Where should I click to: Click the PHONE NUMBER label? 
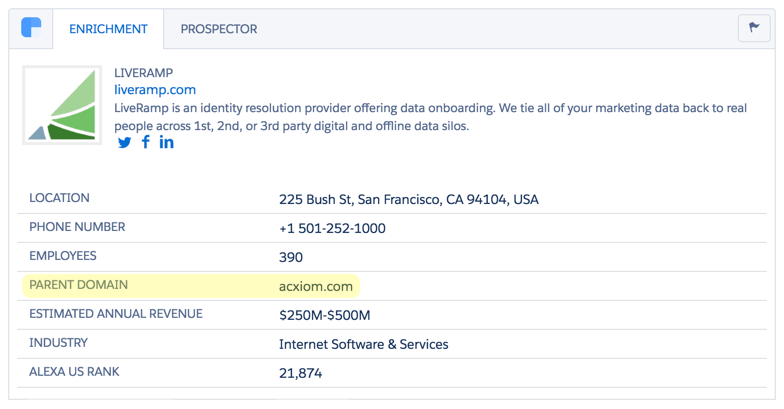pyautogui.click(x=77, y=227)
